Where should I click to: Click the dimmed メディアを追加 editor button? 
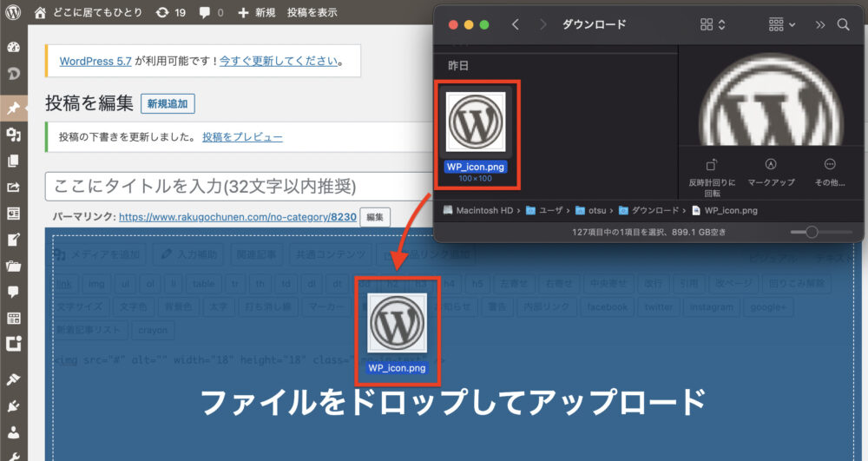(97, 254)
